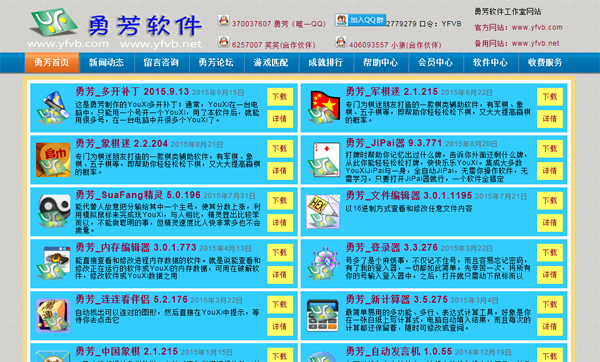Open 勇芳论坛 menu item

216,62
